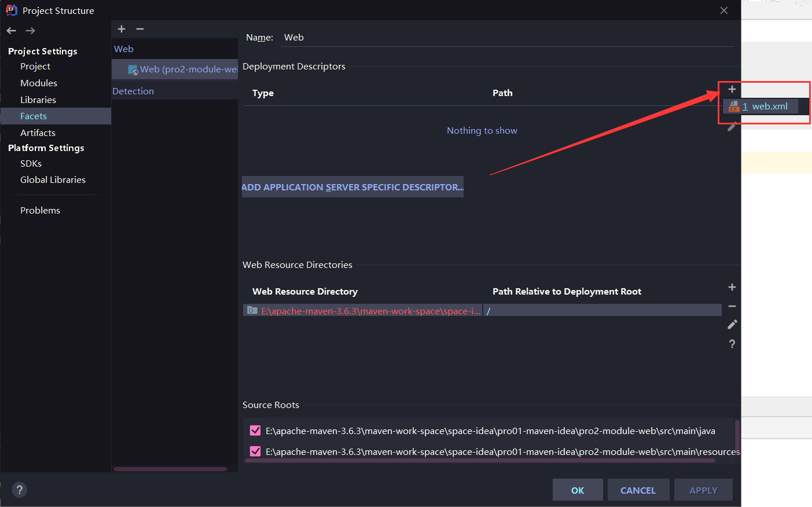Click the Web facet module icon
The height and width of the screenshot is (507, 812).
click(x=133, y=69)
